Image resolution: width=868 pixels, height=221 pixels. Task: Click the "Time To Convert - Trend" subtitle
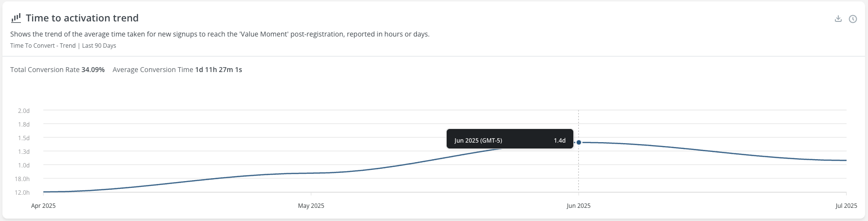coord(43,46)
